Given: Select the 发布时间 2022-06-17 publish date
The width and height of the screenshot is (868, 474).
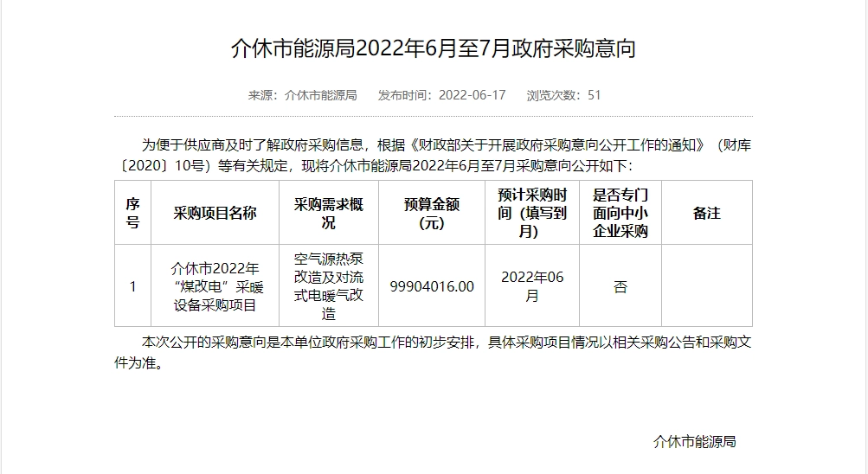Looking at the screenshot, I should click(x=441, y=95).
